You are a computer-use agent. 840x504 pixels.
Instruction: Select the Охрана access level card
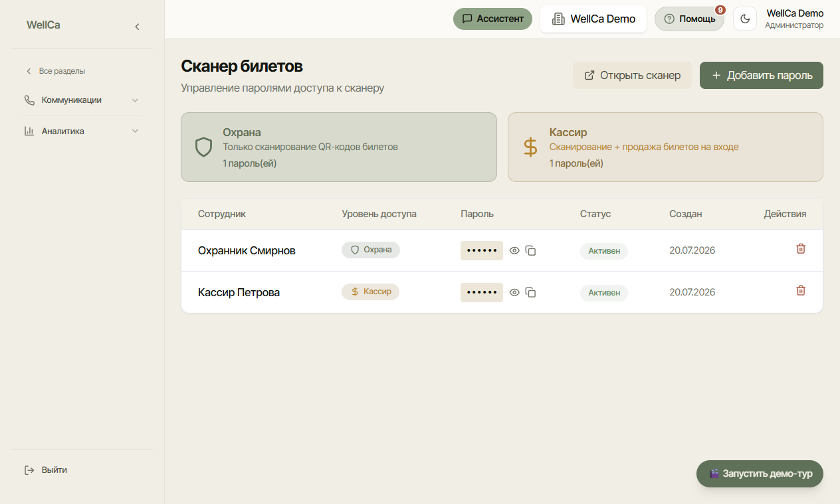tap(339, 147)
